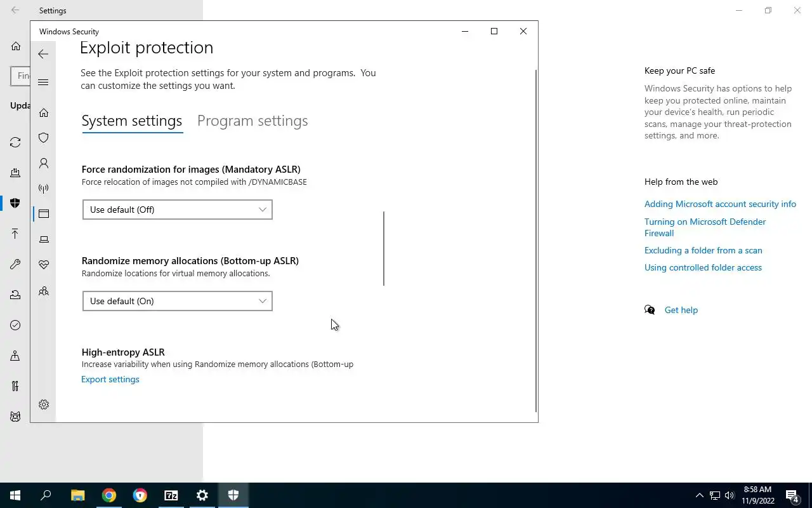Open Turning on Microsoft Defender Firewall link
The width and height of the screenshot is (812, 508).
[x=705, y=227]
